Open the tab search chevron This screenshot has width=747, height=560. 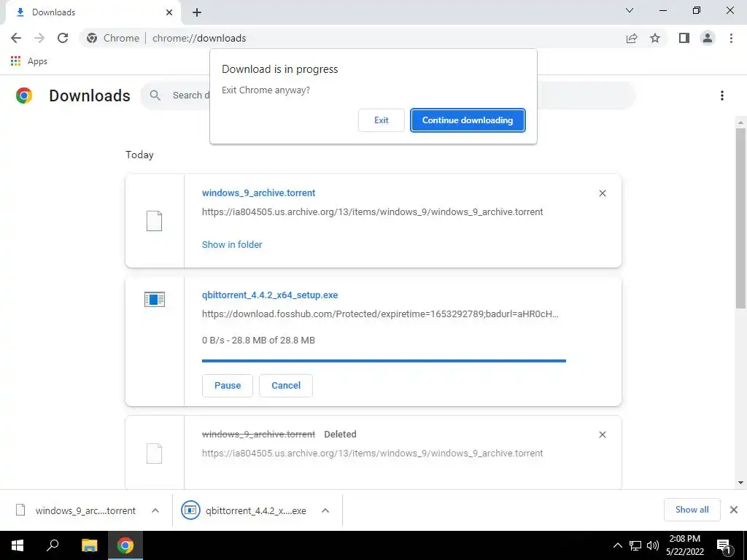click(x=630, y=10)
